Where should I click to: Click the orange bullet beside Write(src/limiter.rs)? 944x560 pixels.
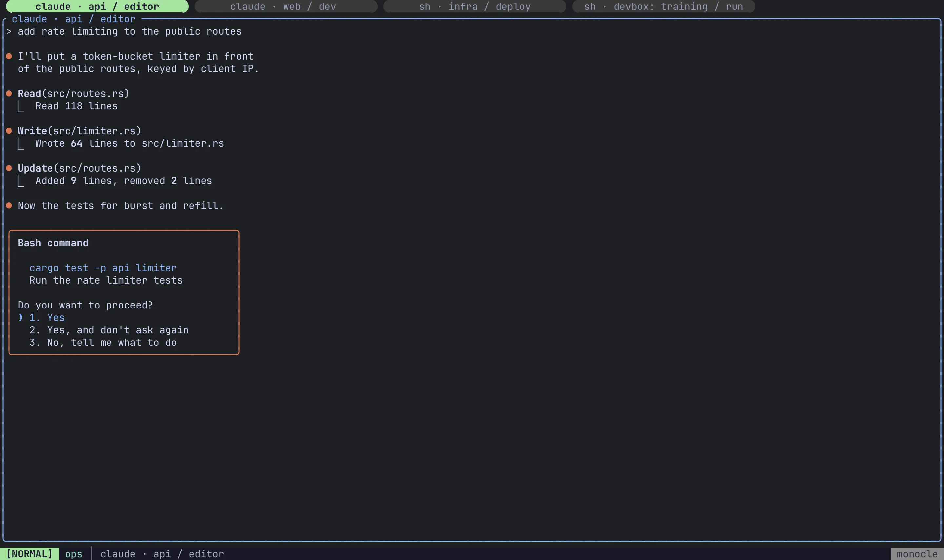pos(9,131)
